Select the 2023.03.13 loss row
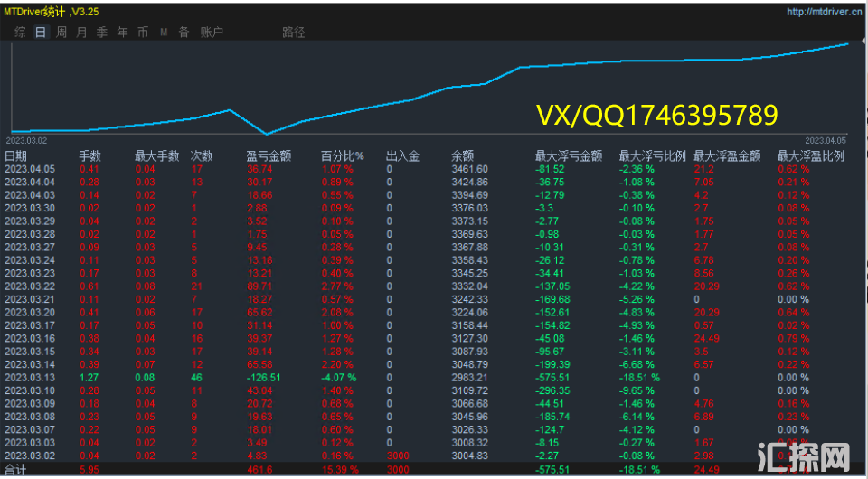 tap(30, 377)
